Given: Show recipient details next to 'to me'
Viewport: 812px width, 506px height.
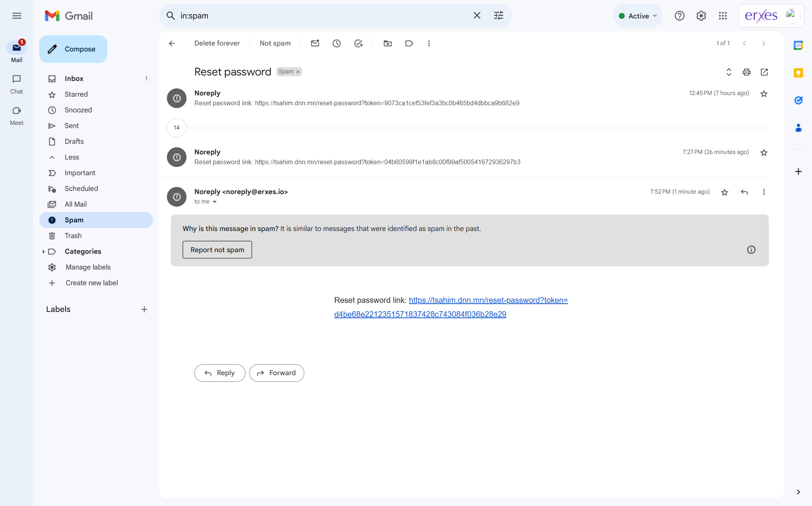Looking at the screenshot, I should coord(214,202).
